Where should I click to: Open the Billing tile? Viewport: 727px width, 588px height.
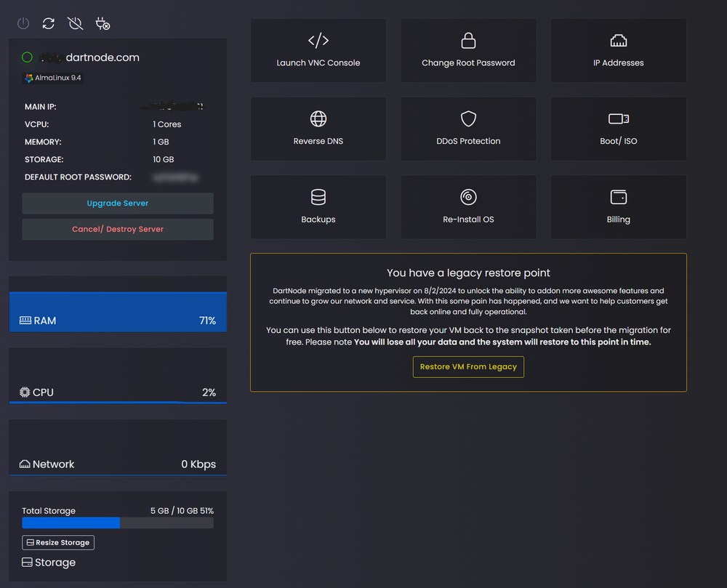pos(619,207)
